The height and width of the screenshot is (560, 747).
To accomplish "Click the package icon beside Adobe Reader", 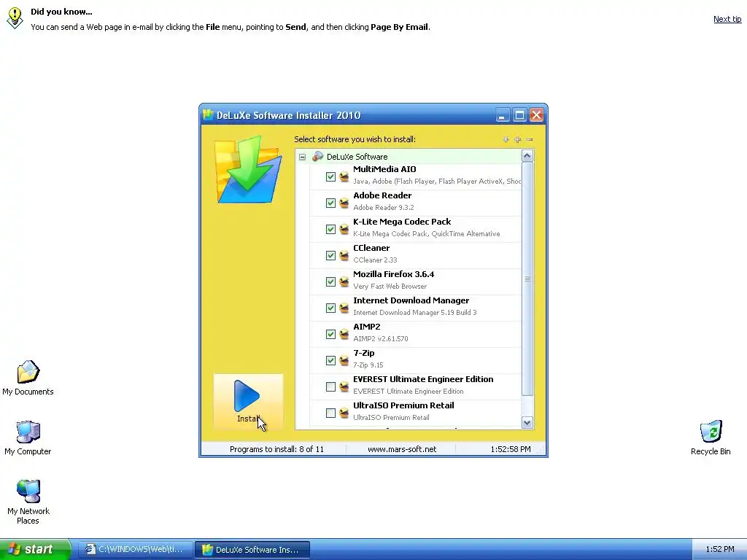I will (x=344, y=203).
